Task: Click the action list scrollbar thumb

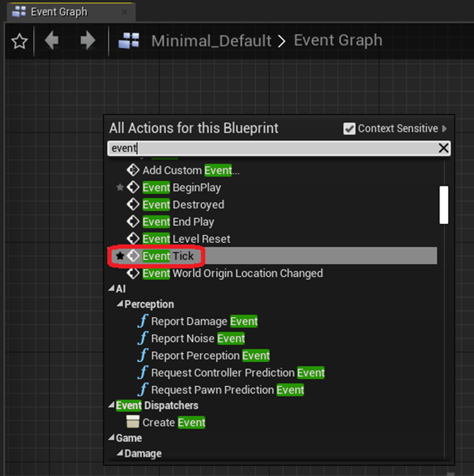Action: (444, 205)
